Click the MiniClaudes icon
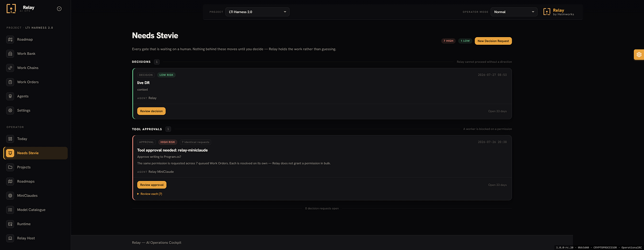 tap(10, 196)
